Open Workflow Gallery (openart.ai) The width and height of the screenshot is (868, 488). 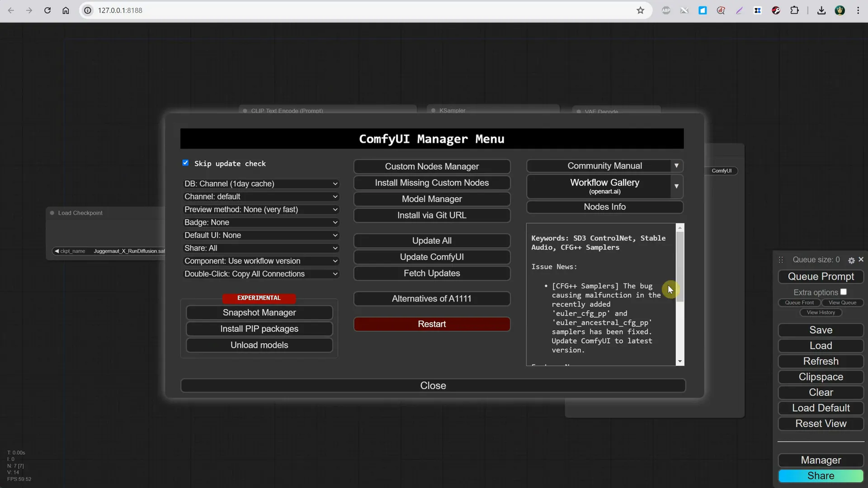pos(599,187)
